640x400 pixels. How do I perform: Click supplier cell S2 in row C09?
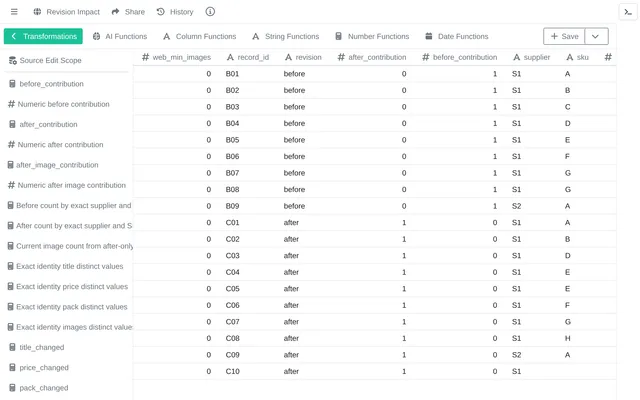[516, 355]
